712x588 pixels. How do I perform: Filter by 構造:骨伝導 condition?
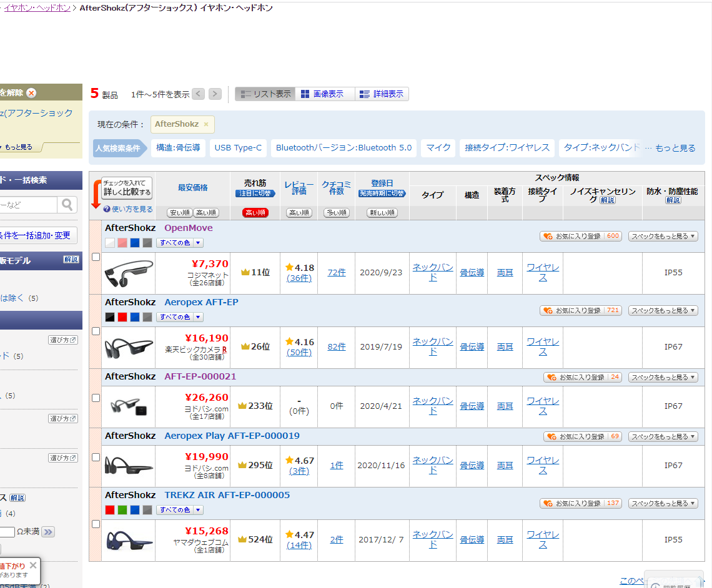178,148
